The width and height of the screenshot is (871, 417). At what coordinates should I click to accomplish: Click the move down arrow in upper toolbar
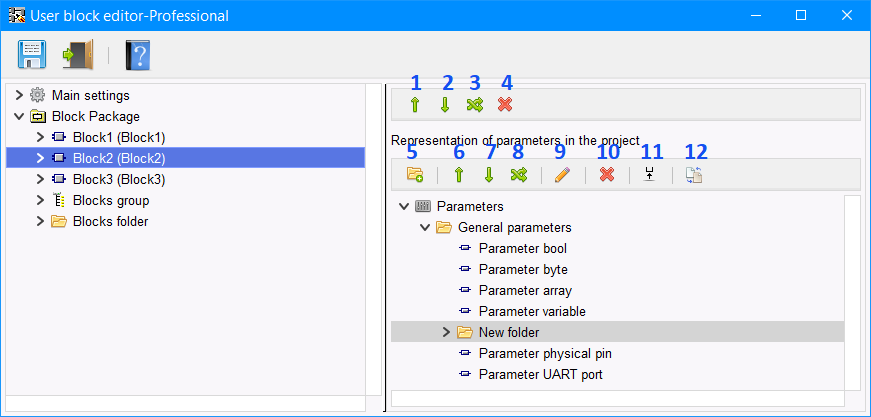(445, 105)
